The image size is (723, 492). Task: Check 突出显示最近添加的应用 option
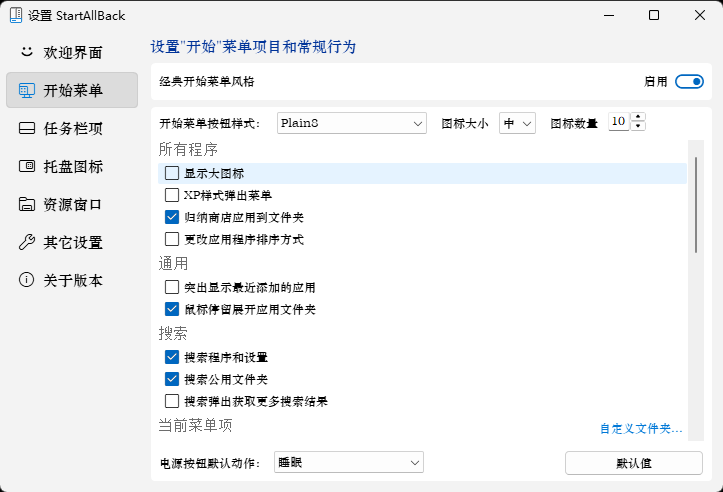172,287
